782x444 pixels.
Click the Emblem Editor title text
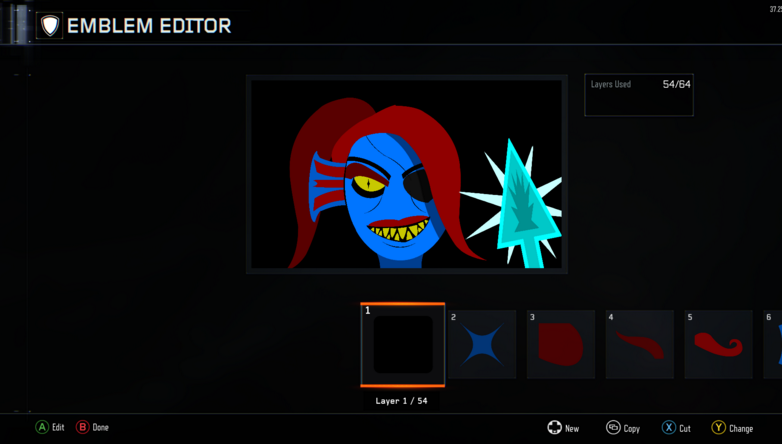coord(149,26)
